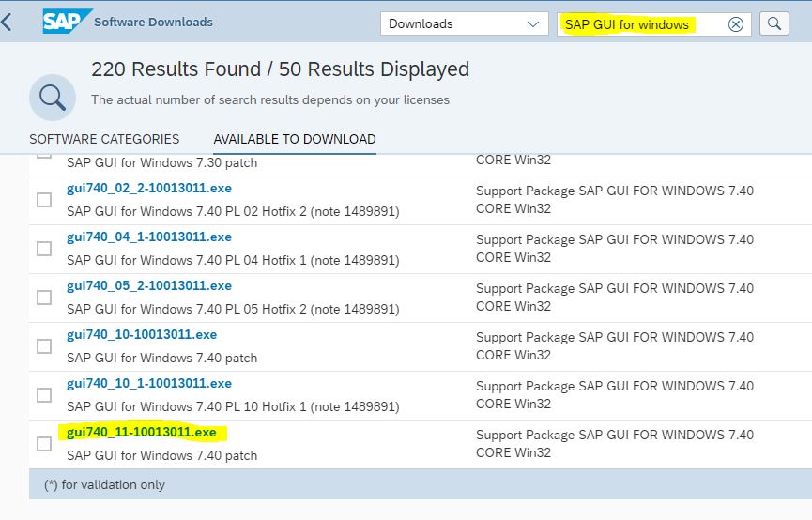Click SAP GUI for Windows 7.30 patch text
The height and width of the screenshot is (520, 812).
162,162
